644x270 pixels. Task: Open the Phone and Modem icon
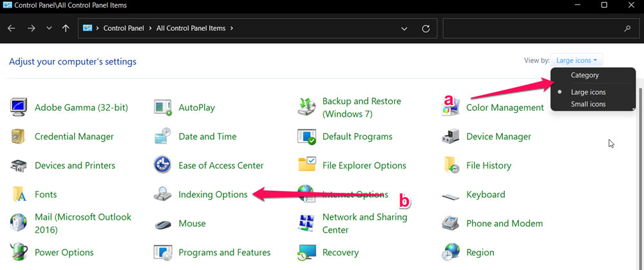450,224
